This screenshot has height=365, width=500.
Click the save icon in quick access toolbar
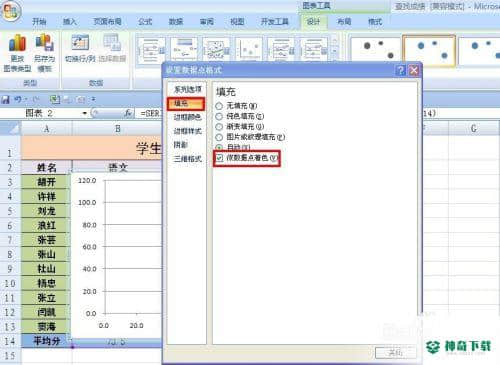tap(6, 99)
